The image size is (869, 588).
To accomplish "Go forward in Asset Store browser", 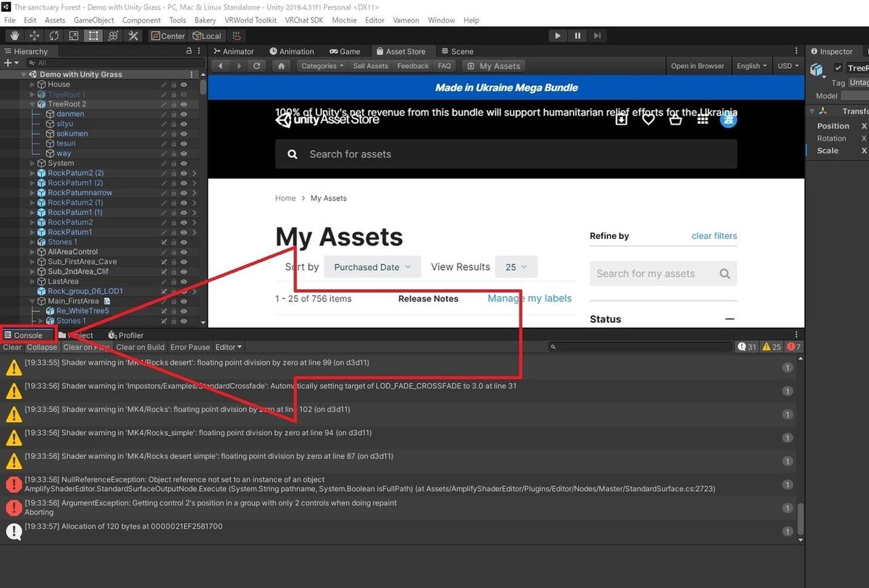I will (238, 66).
